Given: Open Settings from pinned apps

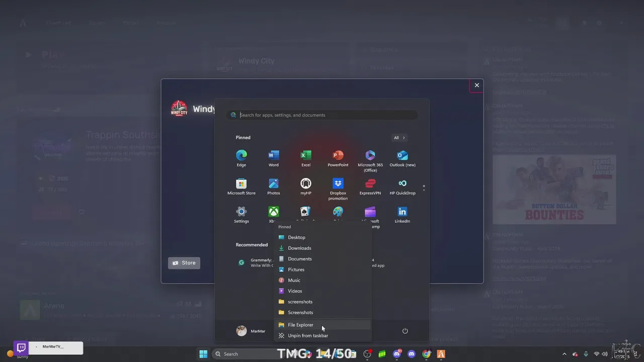Looking at the screenshot, I should pos(242,215).
